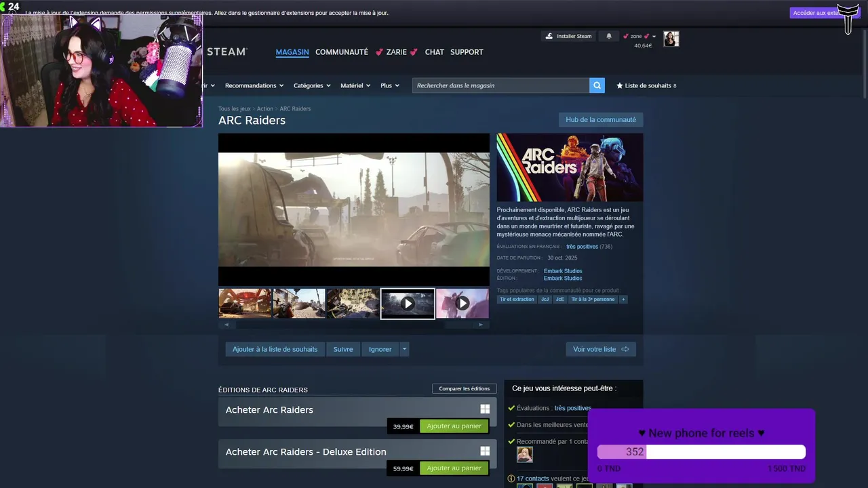868x488 pixels.
Task: Select the JcJ tag
Action: 545,299
